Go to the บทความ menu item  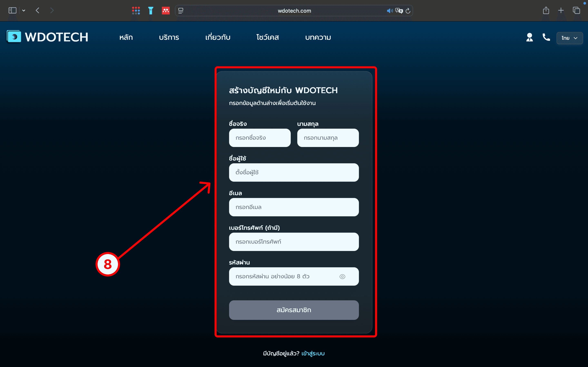pyautogui.click(x=318, y=37)
